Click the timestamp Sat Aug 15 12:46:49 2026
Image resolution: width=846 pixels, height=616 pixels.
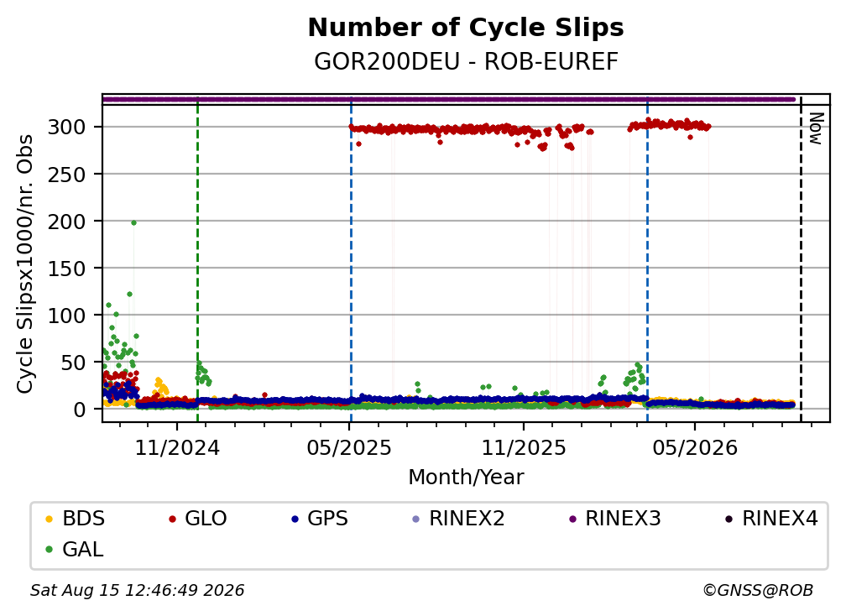[x=137, y=590]
